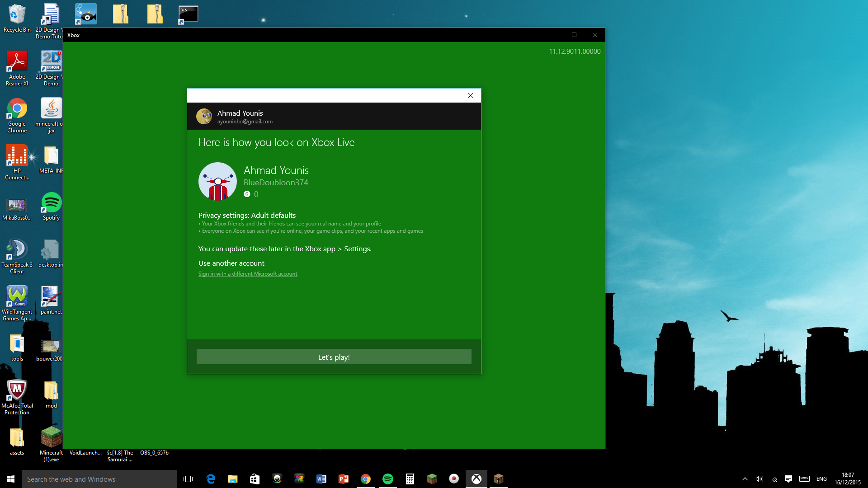Open the MikaBoss0 desktop image file
The image size is (868, 488).
[17, 209]
